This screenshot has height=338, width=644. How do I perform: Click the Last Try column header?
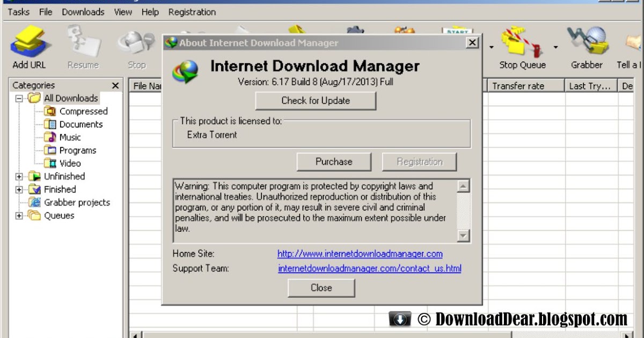click(x=591, y=86)
